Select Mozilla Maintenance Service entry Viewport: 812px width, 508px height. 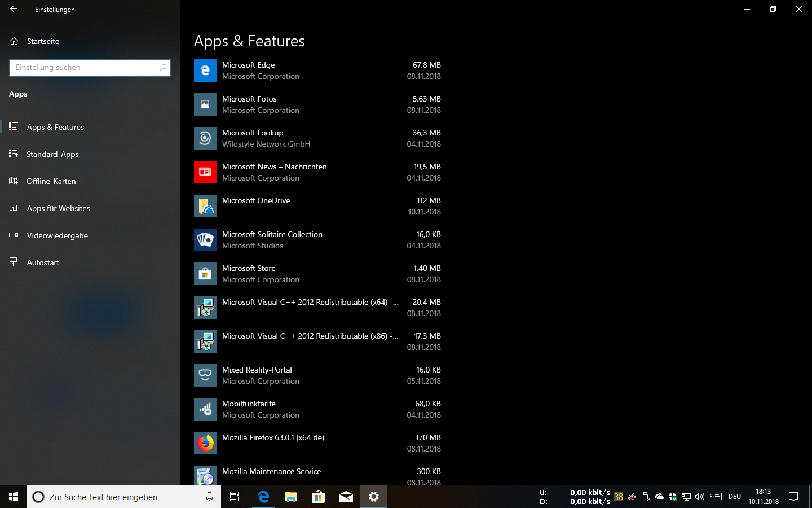[x=271, y=471]
